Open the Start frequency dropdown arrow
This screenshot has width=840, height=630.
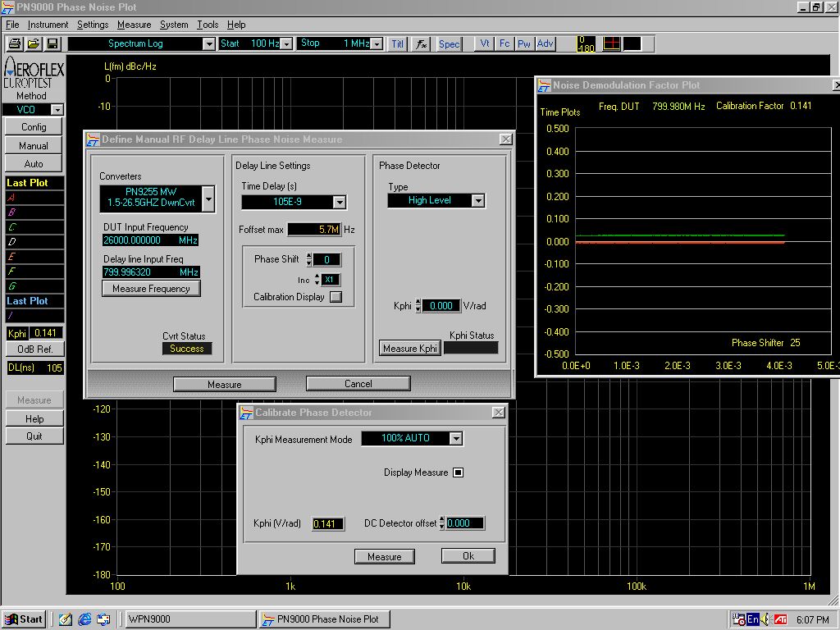coord(287,44)
